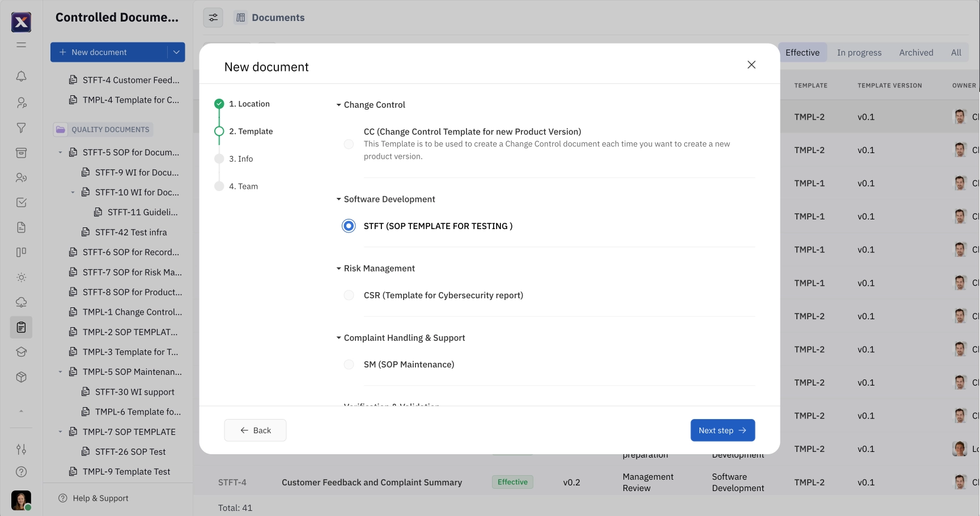Open the notifications bell icon

point(21,76)
